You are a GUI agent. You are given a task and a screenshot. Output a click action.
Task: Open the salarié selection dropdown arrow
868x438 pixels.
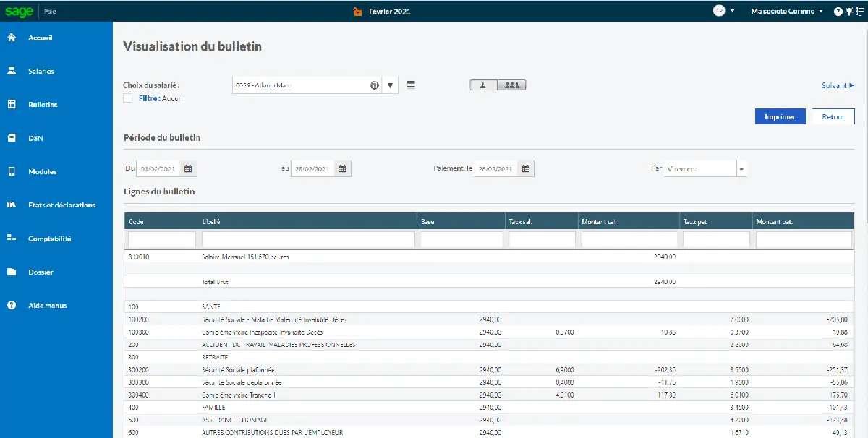point(390,85)
